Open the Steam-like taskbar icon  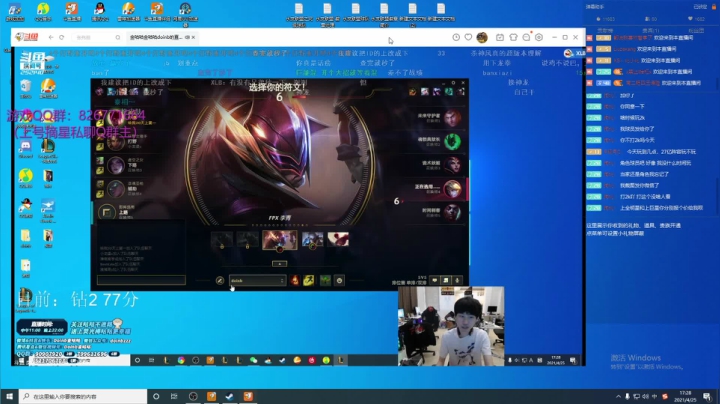(x=230, y=396)
